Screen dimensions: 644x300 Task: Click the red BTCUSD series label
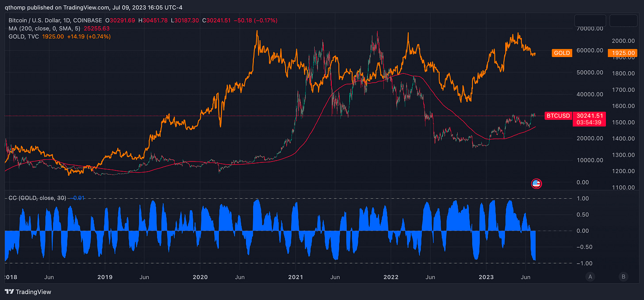pyautogui.click(x=558, y=115)
